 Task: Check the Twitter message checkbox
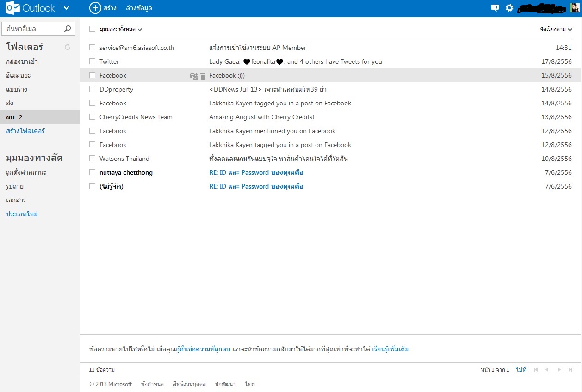(93, 61)
